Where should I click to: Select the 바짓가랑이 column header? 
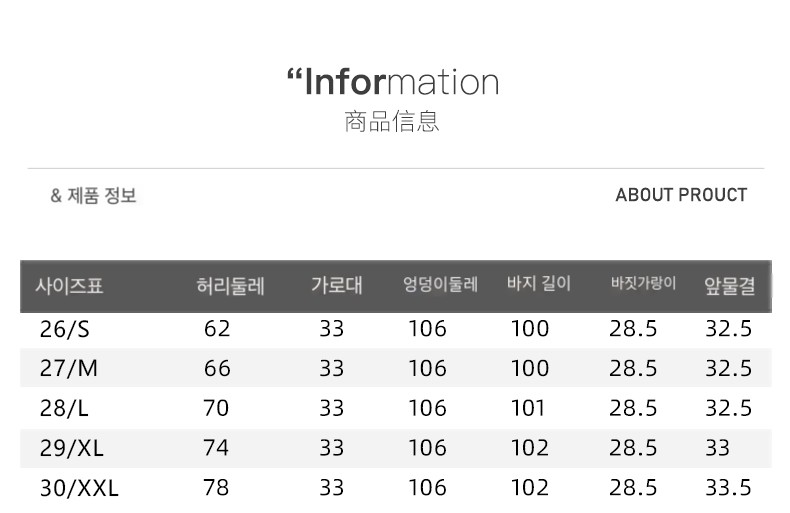click(x=643, y=283)
